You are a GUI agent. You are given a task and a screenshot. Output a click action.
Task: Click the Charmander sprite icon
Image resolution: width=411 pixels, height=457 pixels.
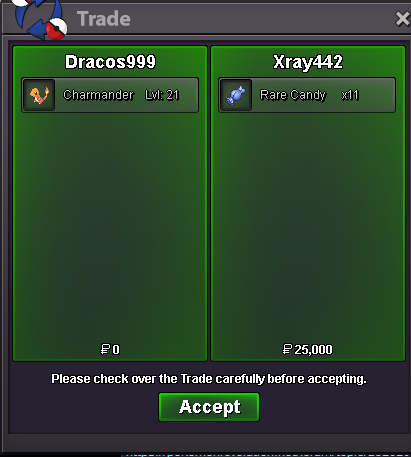tap(39, 95)
